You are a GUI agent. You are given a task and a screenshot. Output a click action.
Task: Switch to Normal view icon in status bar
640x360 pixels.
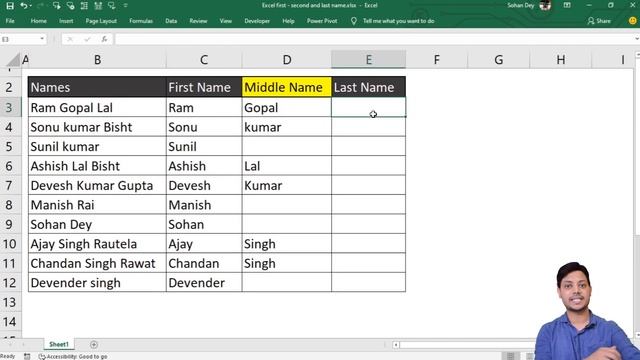pos(510,356)
